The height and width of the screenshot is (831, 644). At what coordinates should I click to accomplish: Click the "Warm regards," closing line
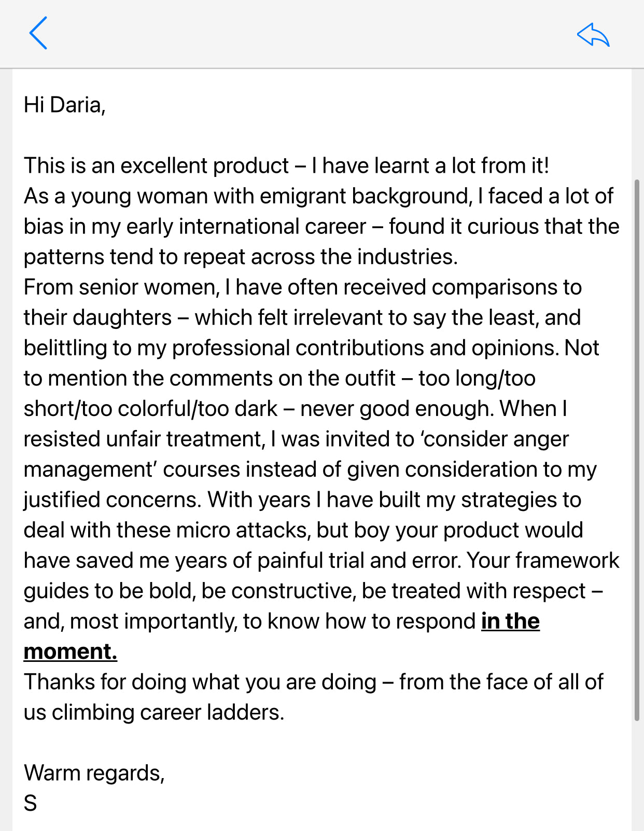tap(94, 773)
